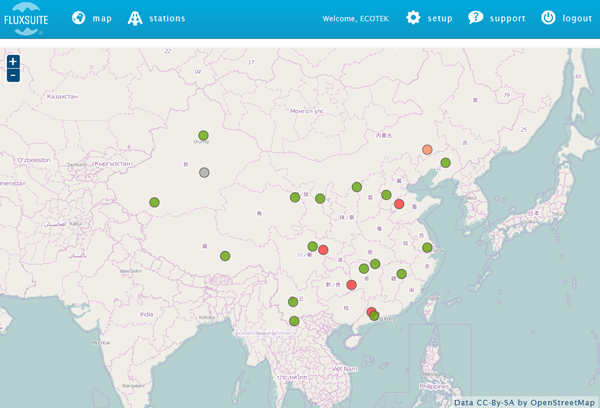The height and width of the screenshot is (408, 600).
Task: Click the stations tower icon
Action: (x=135, y=18)
